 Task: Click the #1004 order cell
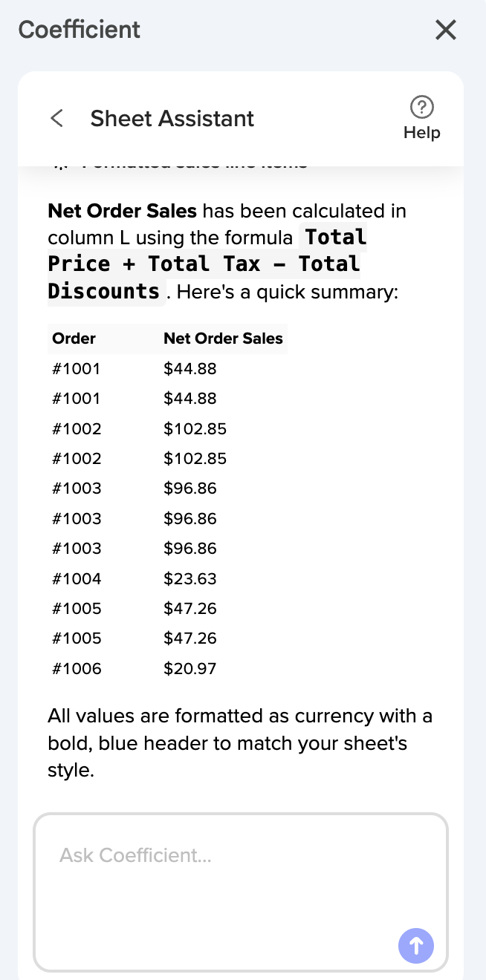77,578
